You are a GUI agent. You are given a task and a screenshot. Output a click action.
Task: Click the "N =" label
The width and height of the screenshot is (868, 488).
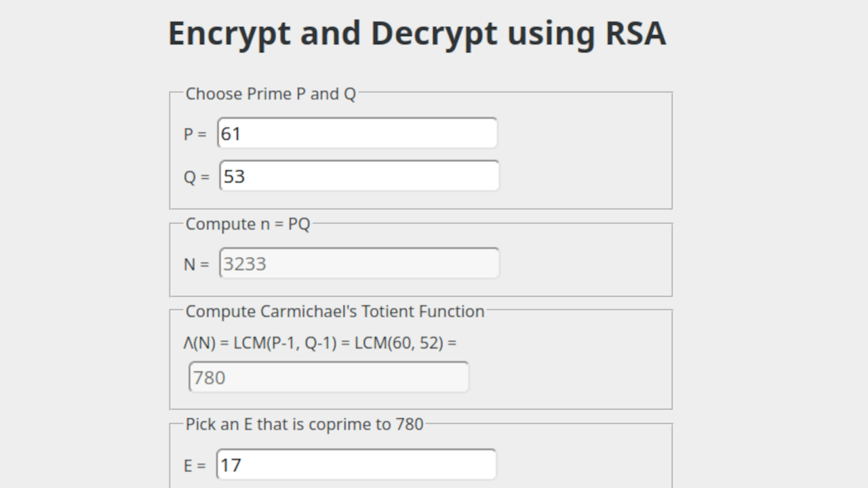(x=196, y=264)
